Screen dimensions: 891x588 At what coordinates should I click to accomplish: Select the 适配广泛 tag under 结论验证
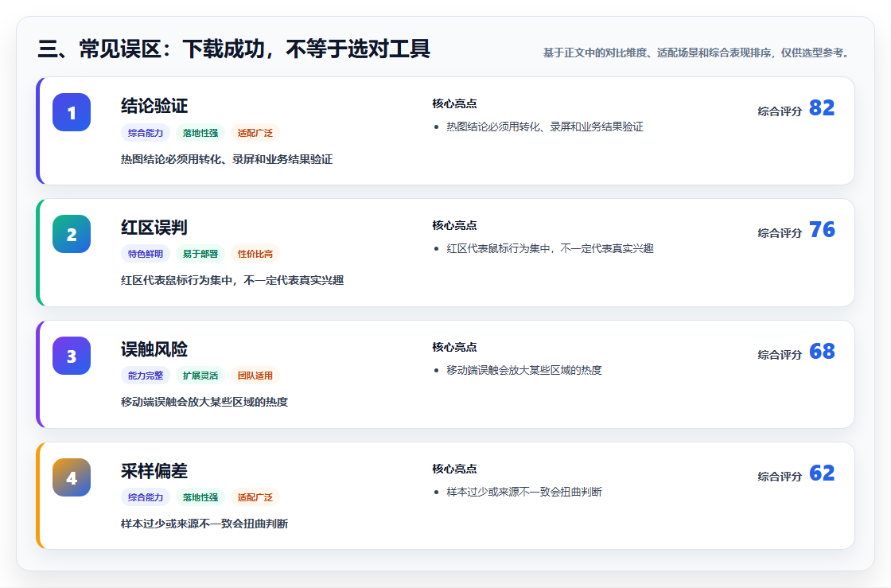tap(255, 133)
